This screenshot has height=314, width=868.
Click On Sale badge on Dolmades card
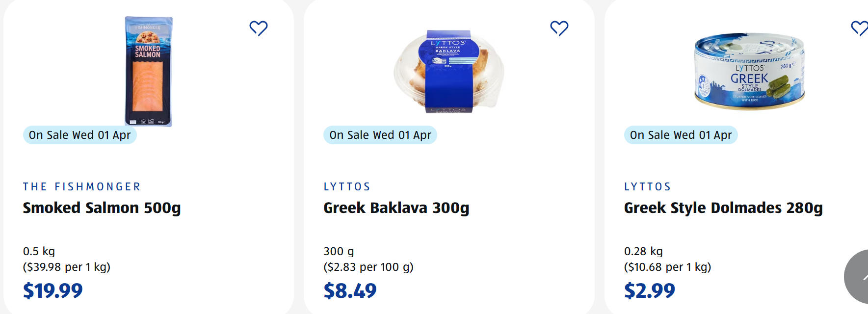click(x=681, y=135)
